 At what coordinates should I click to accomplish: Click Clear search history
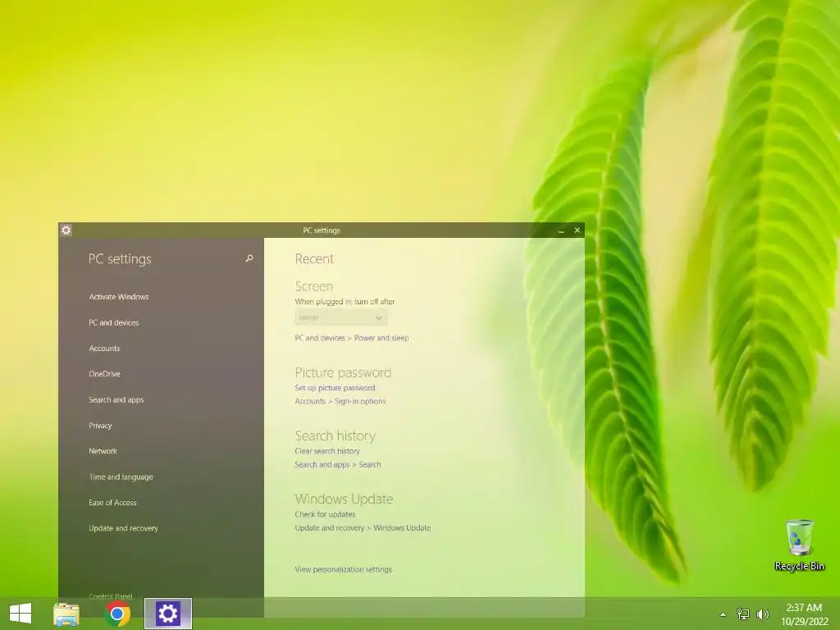tap(327, 451)
